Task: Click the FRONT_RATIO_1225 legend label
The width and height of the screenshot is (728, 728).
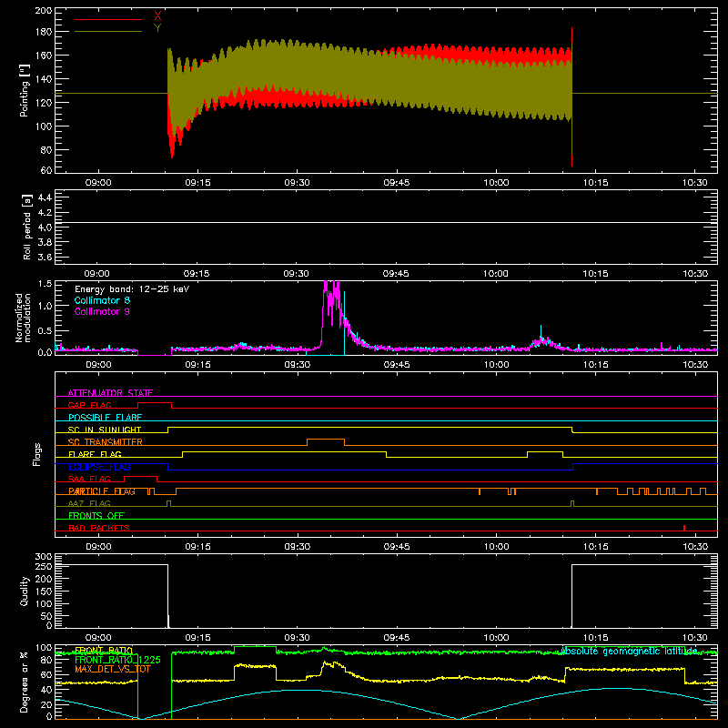Action: [117, 660]
